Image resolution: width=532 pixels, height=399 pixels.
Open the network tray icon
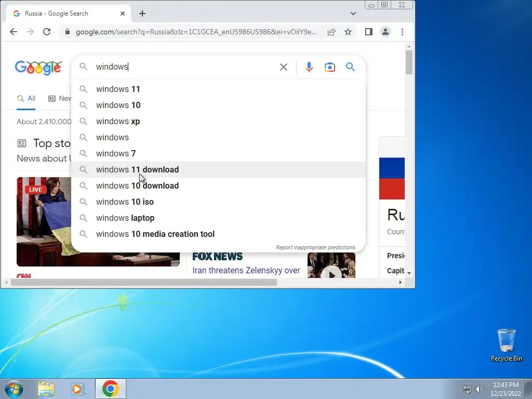point(467,389)
